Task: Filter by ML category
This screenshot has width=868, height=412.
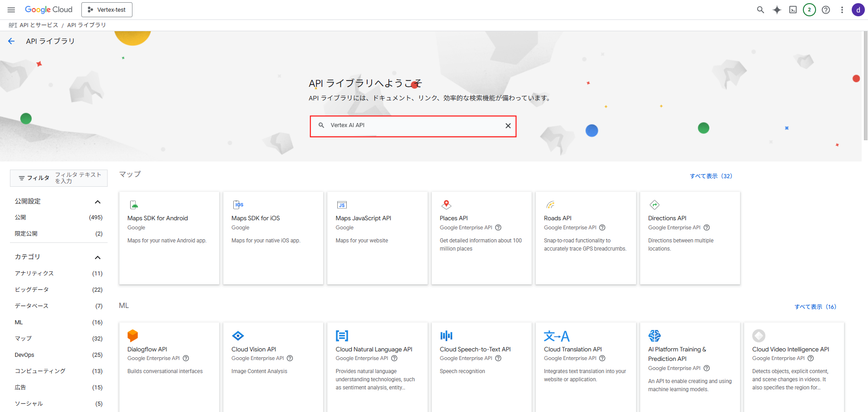Action: coord(19,322)
